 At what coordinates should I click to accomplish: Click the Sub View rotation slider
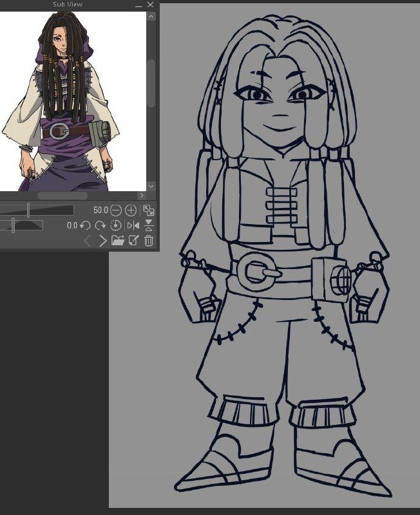point(21,225)
